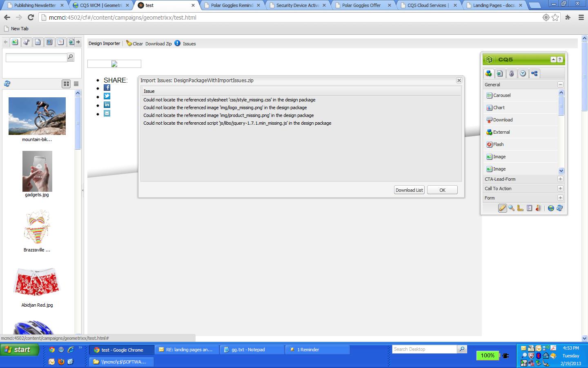This screenshot has height=368, width=588.
Task: Click the content finder search magnifier button
Action: coord(71,57)
